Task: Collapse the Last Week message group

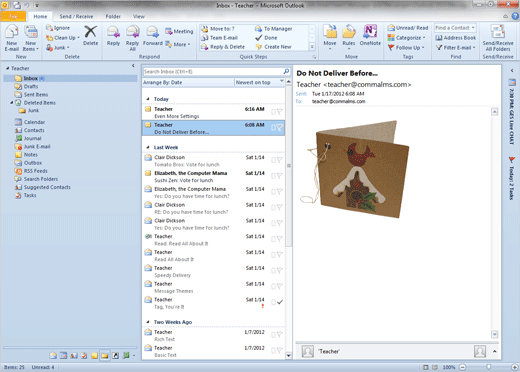Action: 148,147
